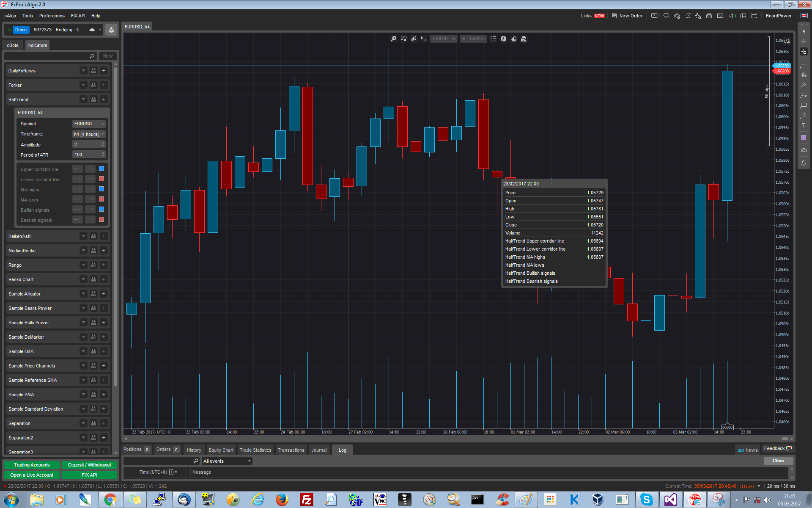
Task: Open the All events filter dropdown
Action: click(227, 461)
